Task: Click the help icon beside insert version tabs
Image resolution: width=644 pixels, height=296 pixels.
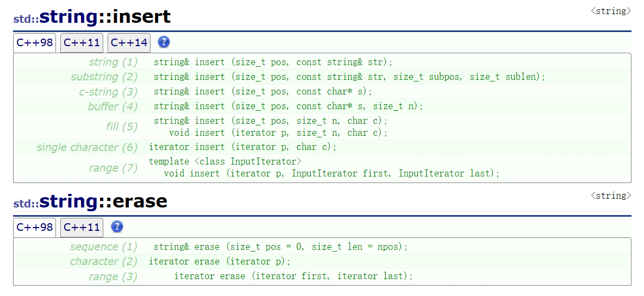Action: click(164, 42)
